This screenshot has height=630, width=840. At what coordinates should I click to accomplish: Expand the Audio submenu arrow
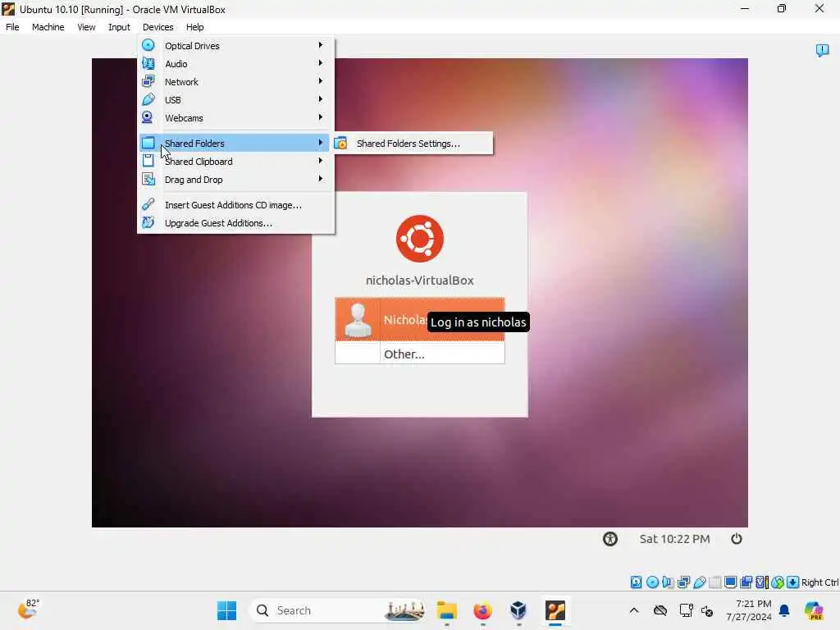point(321,63)
